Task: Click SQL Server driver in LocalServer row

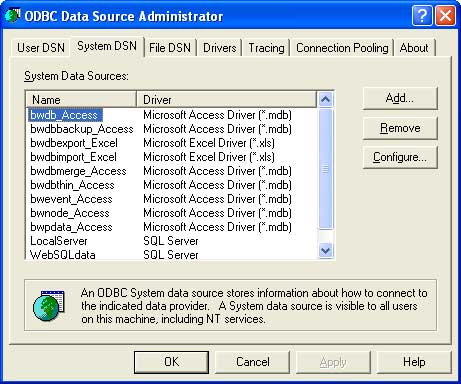Action: tap(171, 241)
